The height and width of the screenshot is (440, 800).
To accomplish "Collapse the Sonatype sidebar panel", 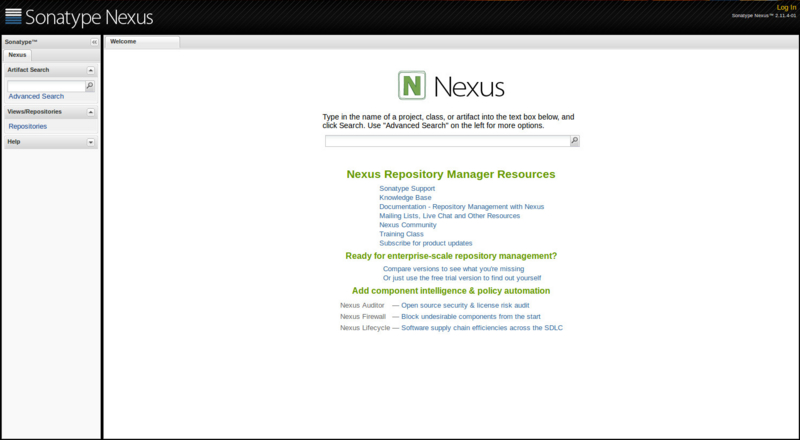I will [x=94, y=42].
